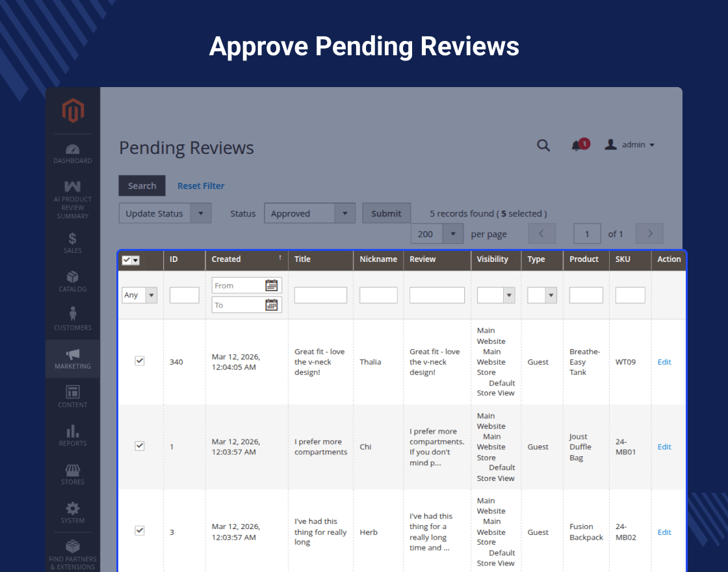This screenshot has width=728, height=572.
Task: Open AI Product Review Summary menu
Action: click(73, 200)
